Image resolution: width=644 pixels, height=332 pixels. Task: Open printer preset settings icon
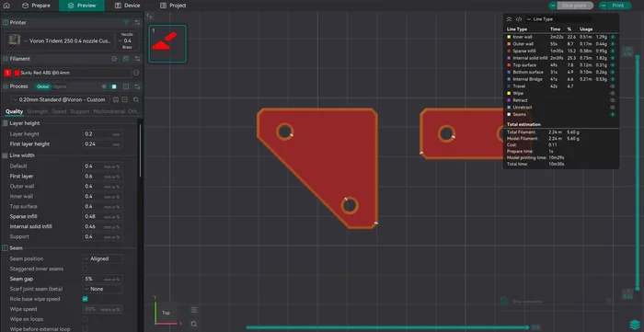pyautogui.click(x=137, y=23)
